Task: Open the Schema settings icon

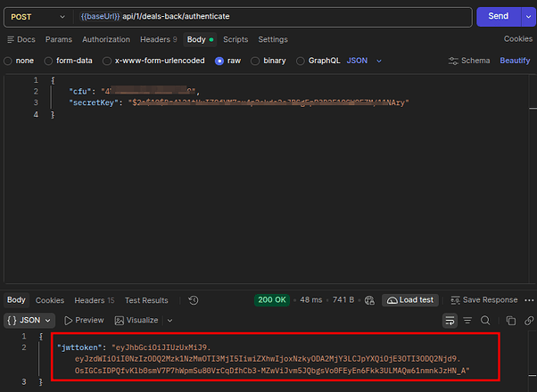Action: [x=453, y=61]
